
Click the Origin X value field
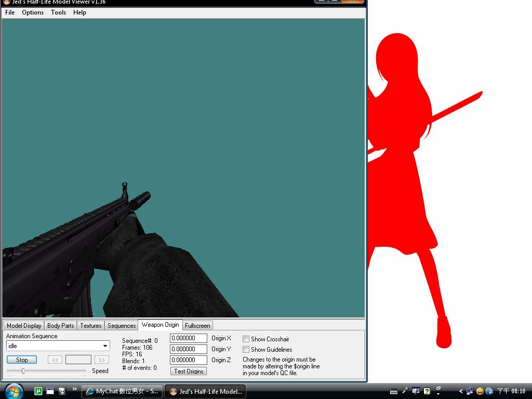pos(188,338)
